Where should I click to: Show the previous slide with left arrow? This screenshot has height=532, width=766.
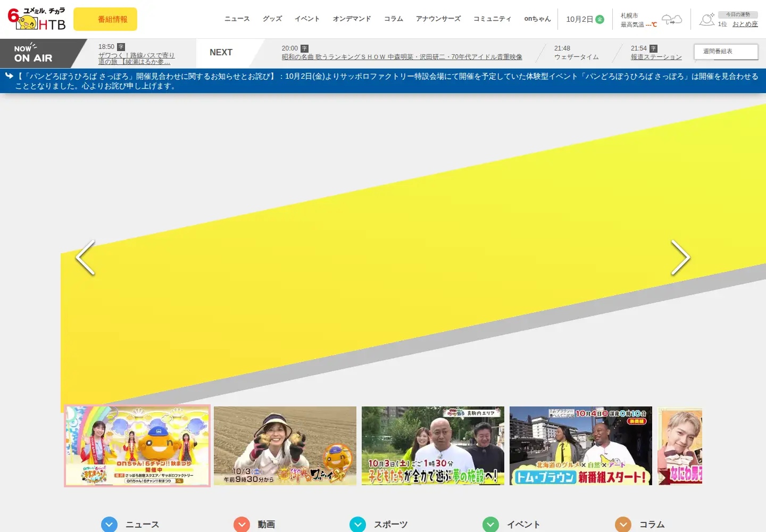click(85, 257)
